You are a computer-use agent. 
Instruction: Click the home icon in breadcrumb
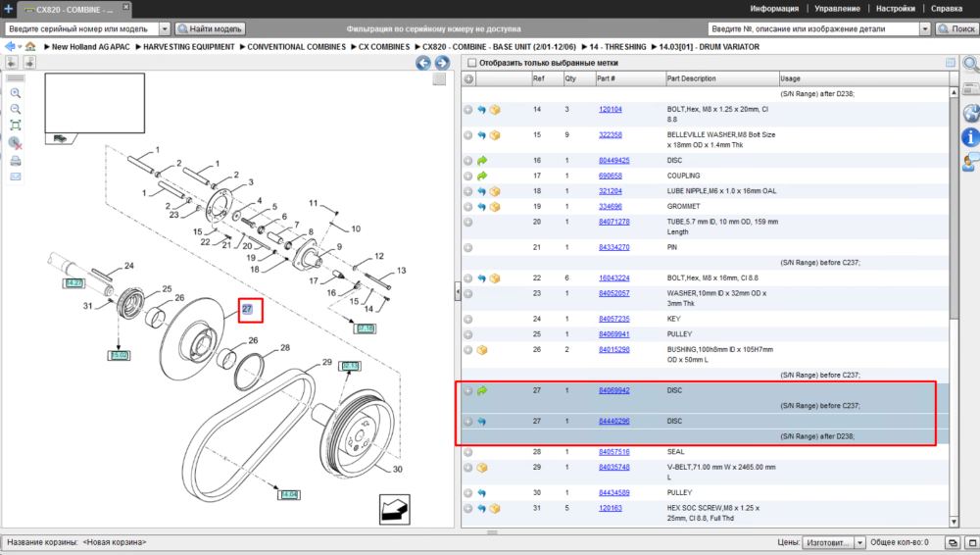(x=30, y=46)
